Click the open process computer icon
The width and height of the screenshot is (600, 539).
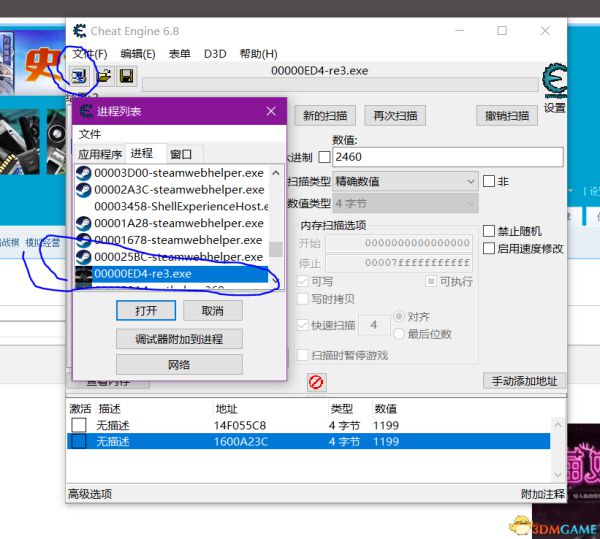pos(80,75)
